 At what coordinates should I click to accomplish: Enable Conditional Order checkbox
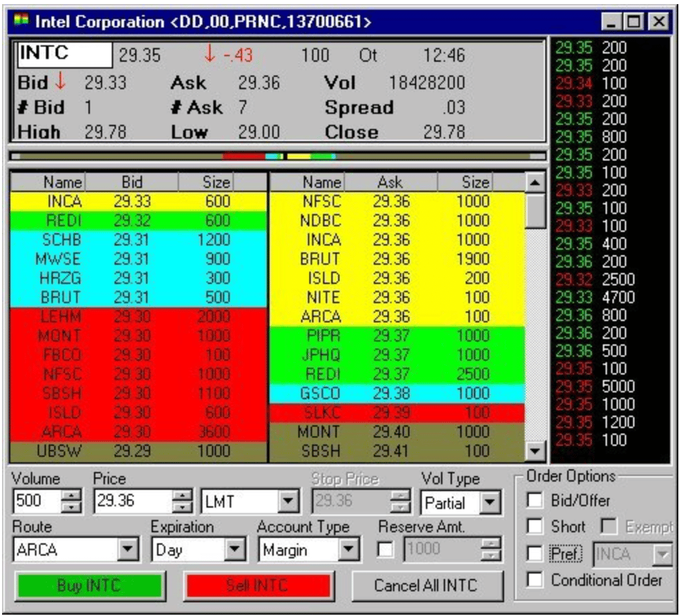click(535, 580)
